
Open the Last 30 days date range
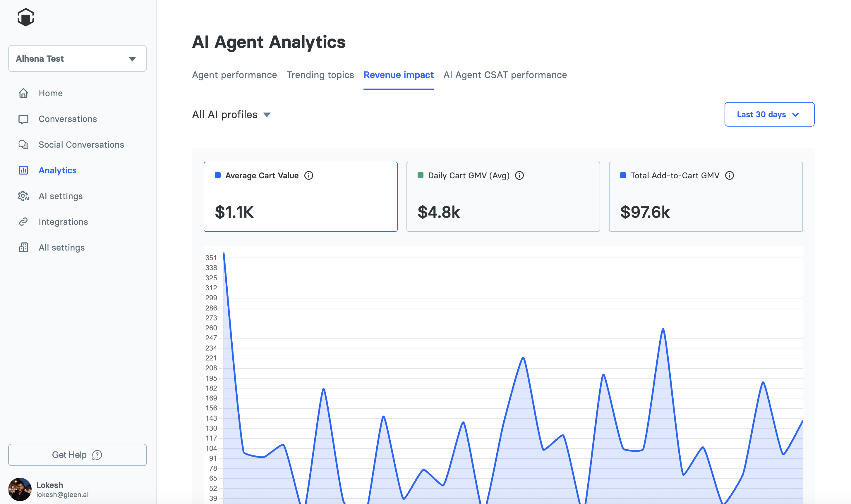click(769, 115)
